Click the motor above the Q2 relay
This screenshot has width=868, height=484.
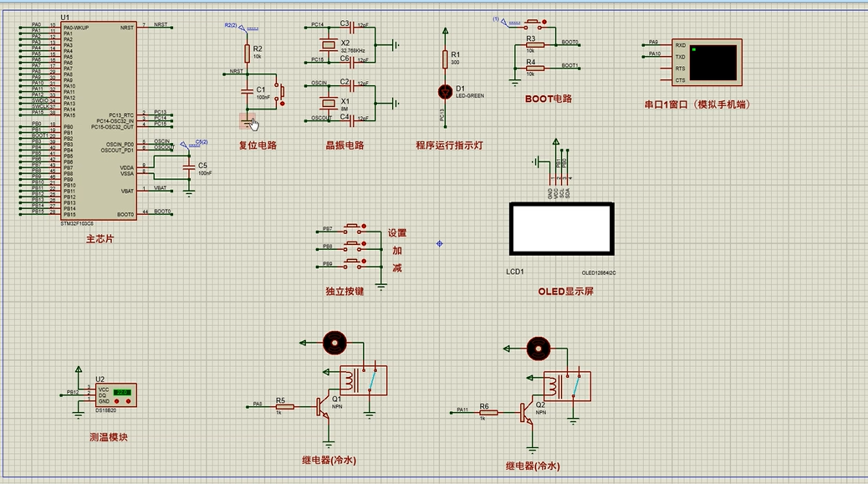point(538,349)
